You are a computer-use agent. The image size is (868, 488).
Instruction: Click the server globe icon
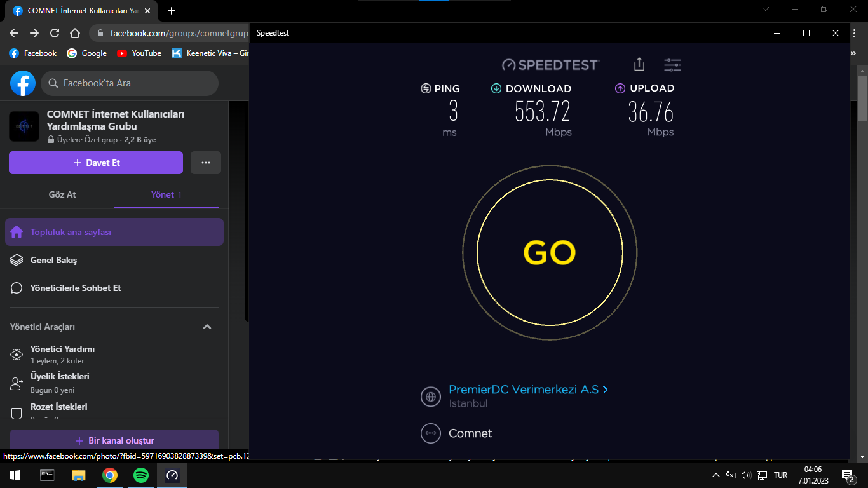(x=431, y=396)
